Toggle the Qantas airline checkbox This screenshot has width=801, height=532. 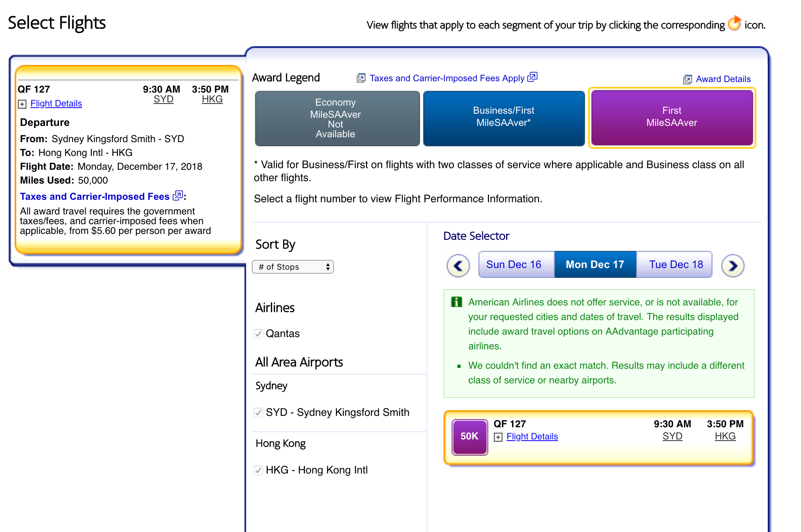click(258, 334)
